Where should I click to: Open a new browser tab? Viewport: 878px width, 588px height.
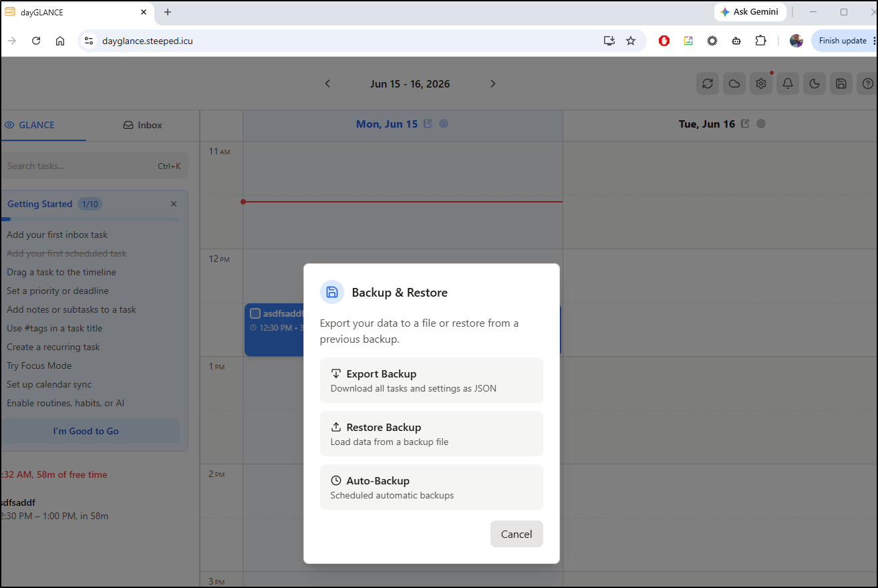point(168,12)
